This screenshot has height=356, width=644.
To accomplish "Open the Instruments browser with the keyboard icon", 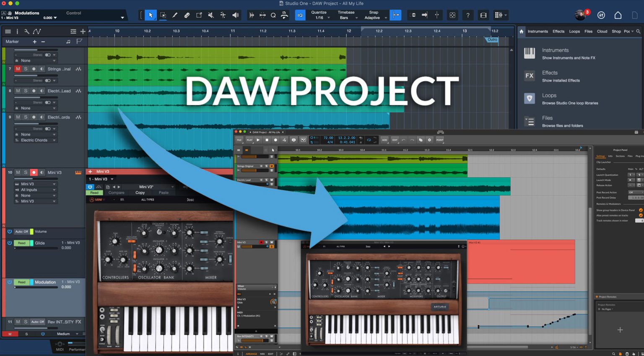I will (530, 53).
